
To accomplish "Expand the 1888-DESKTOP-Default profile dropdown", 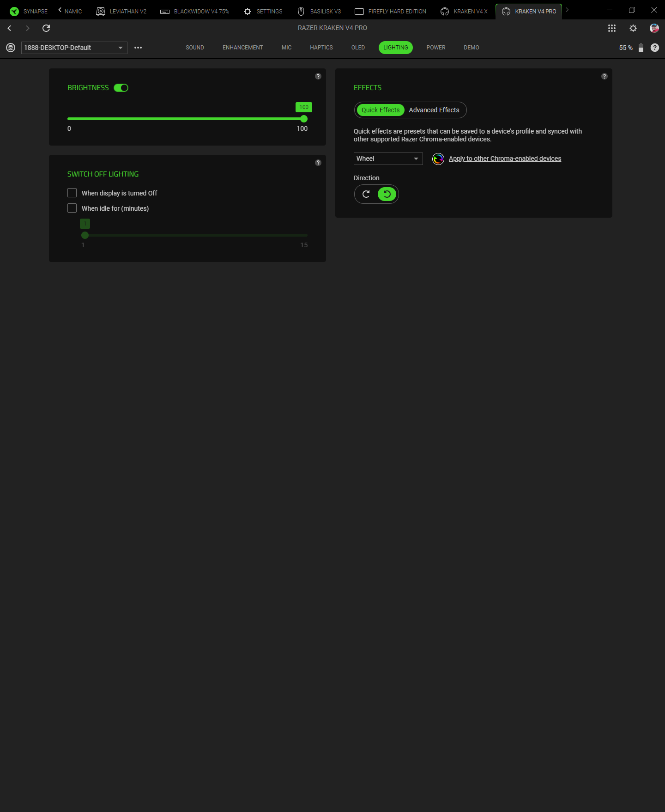I will click(x=74, y=48).
